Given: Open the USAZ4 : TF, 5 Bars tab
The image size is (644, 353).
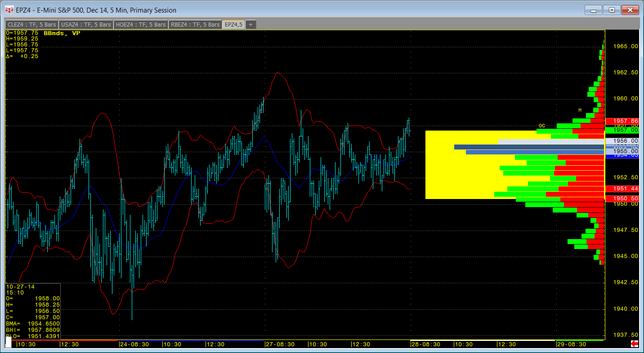Looking at the screenshot, I should click(x=86, y=24).
